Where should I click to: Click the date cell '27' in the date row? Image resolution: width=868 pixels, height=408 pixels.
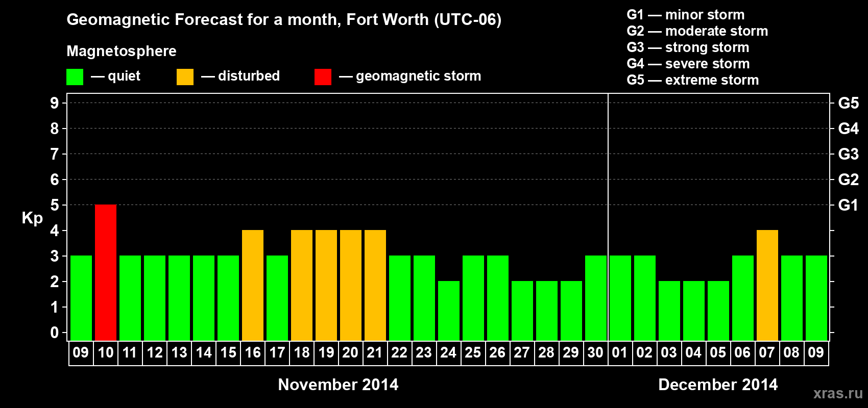coord(522,353)
